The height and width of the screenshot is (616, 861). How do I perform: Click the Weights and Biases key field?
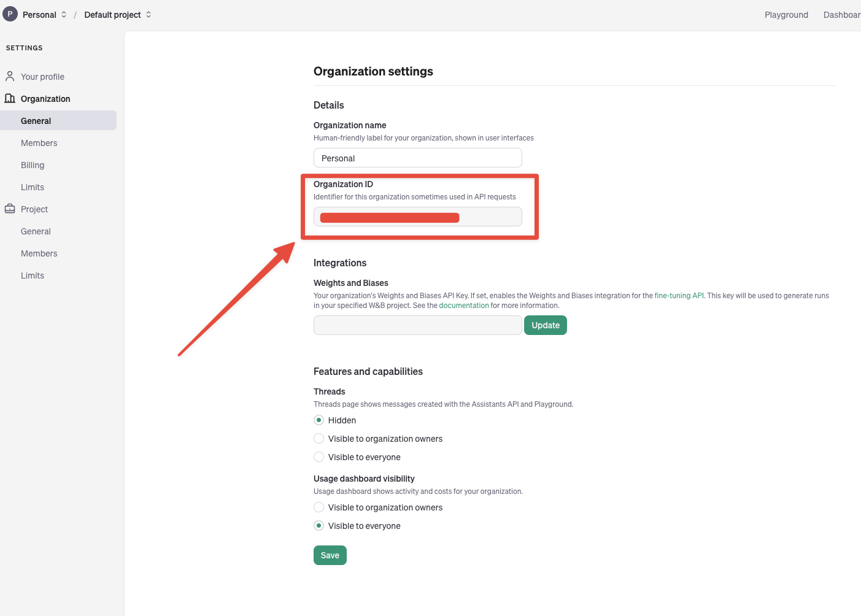[417, 325]
